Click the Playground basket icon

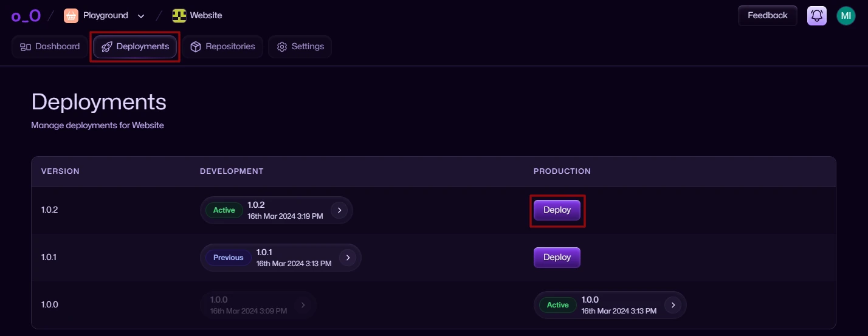[x=71, y=16]
